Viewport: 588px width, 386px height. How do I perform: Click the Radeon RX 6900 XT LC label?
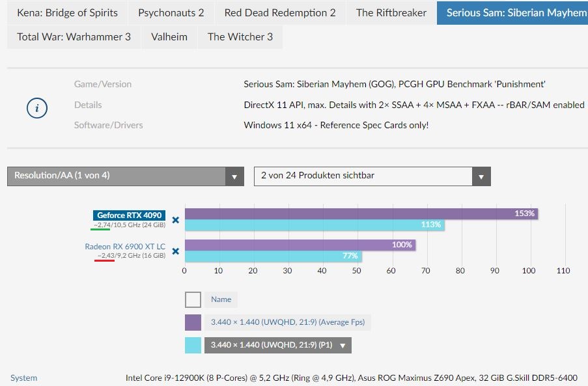(x=125, y=246)
